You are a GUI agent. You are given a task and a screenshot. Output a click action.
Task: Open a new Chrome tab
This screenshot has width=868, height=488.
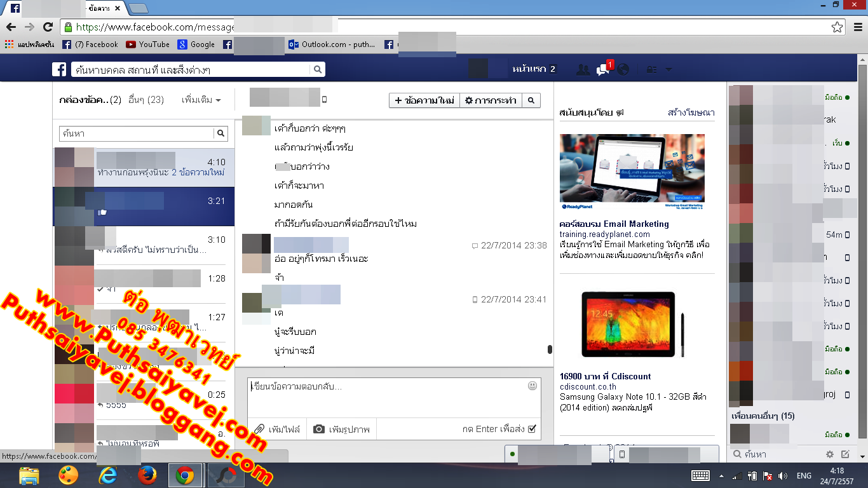(138, 8)
